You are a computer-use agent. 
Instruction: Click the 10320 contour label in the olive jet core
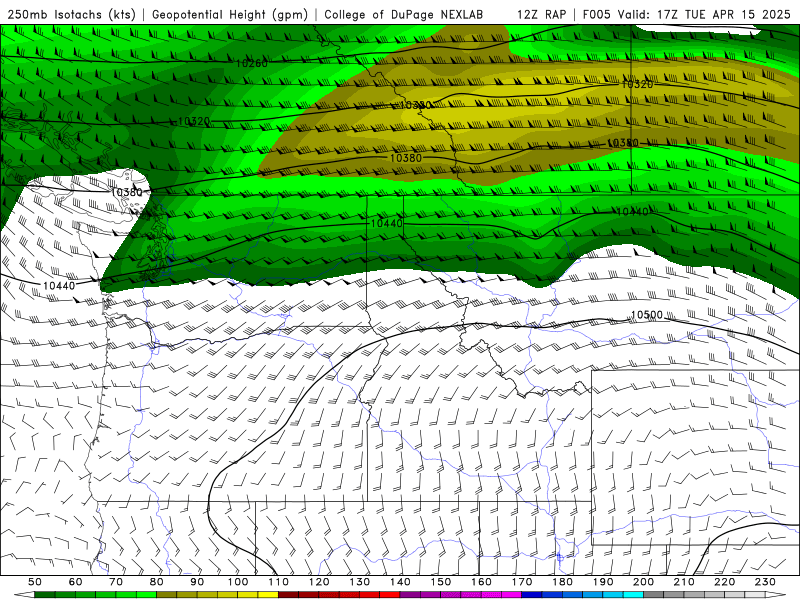637,84
